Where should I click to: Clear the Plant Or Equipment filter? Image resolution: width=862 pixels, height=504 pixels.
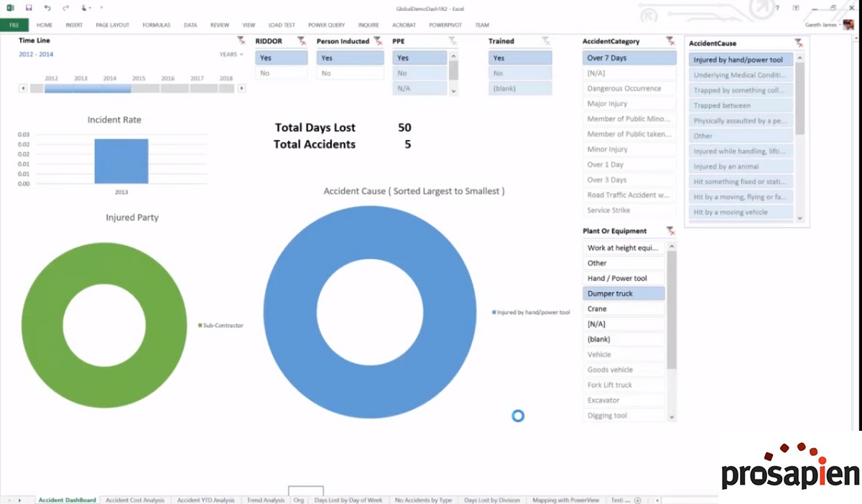point(669,231)
